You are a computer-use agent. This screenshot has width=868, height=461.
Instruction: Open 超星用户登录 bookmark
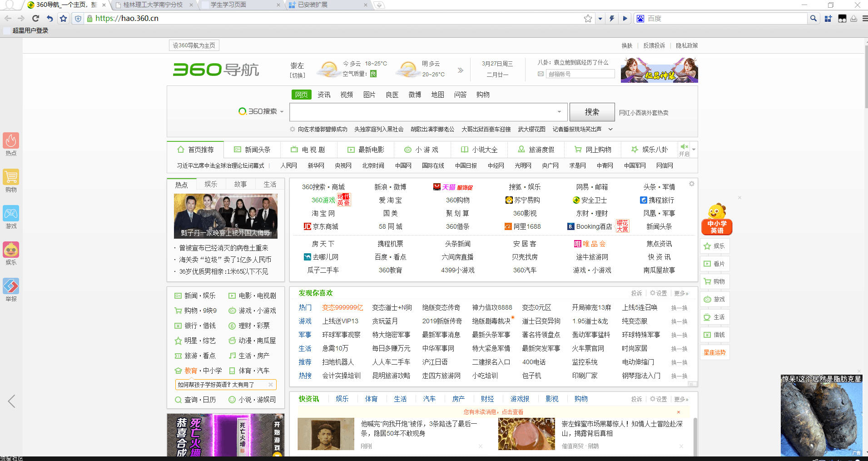tap(26, 30)
